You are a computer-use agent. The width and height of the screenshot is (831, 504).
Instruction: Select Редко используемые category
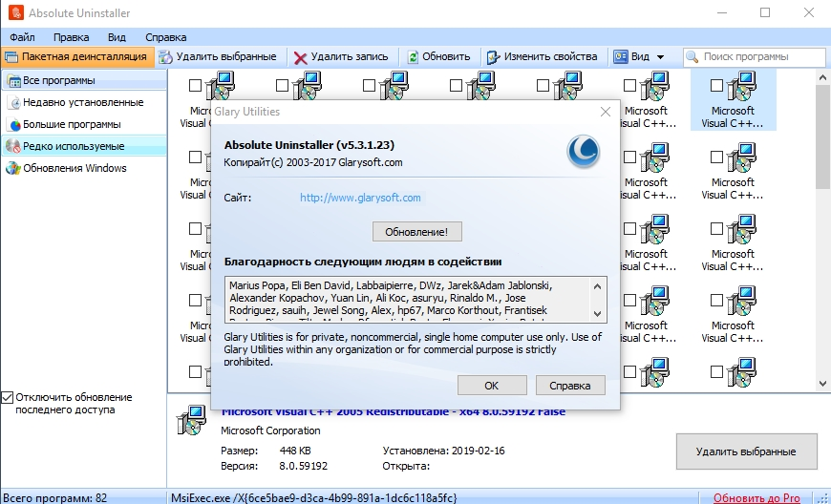coord(84,146)
